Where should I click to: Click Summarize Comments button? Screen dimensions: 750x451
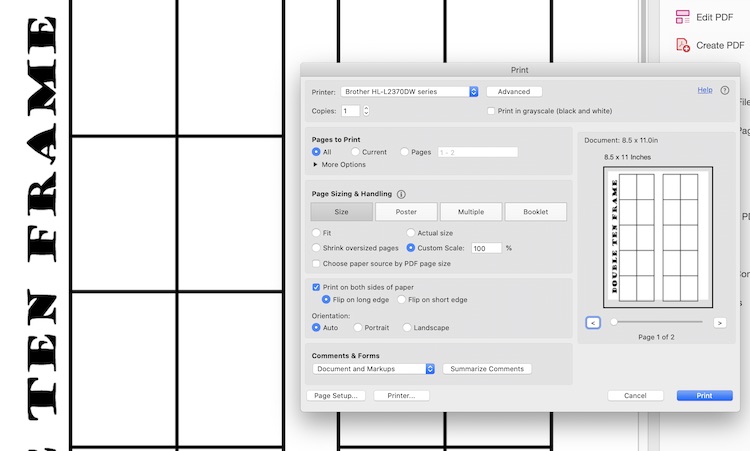487,369
